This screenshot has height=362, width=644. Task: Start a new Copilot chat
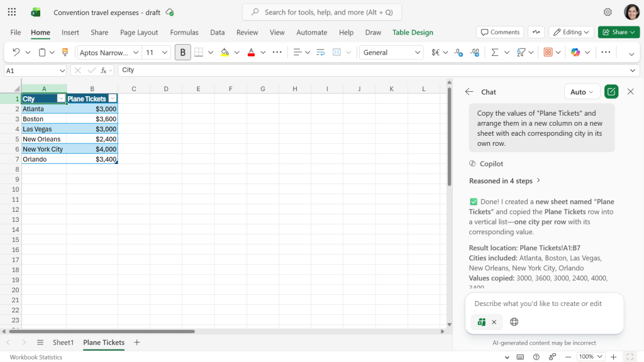click(x=611, y=91)
